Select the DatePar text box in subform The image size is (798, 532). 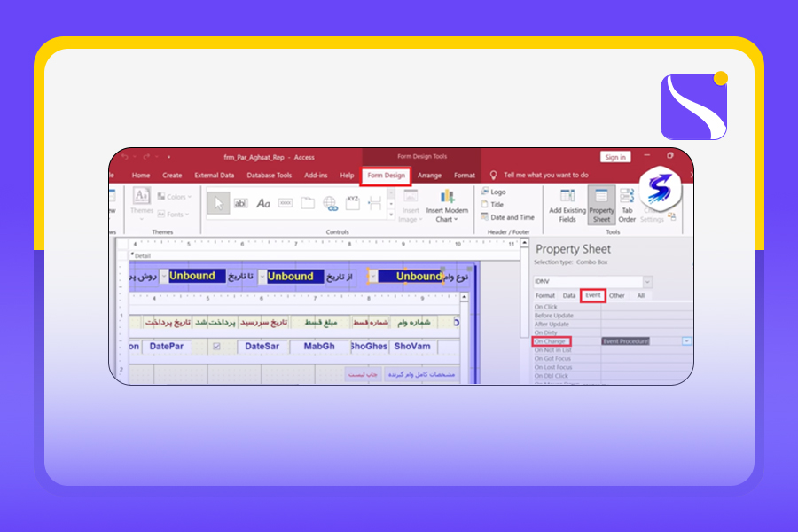tap(167, 346)
